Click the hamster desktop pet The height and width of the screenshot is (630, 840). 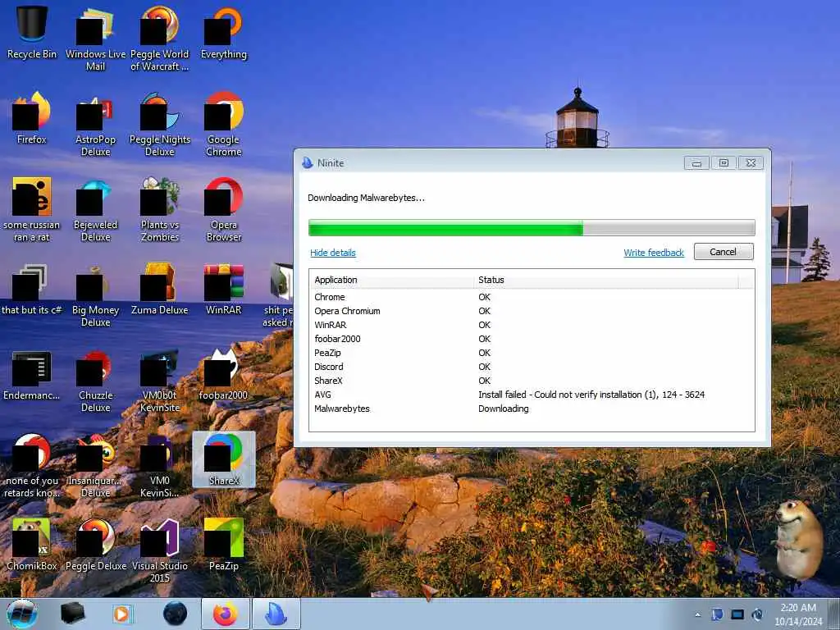pyautogui.click(x=797, y=538)
